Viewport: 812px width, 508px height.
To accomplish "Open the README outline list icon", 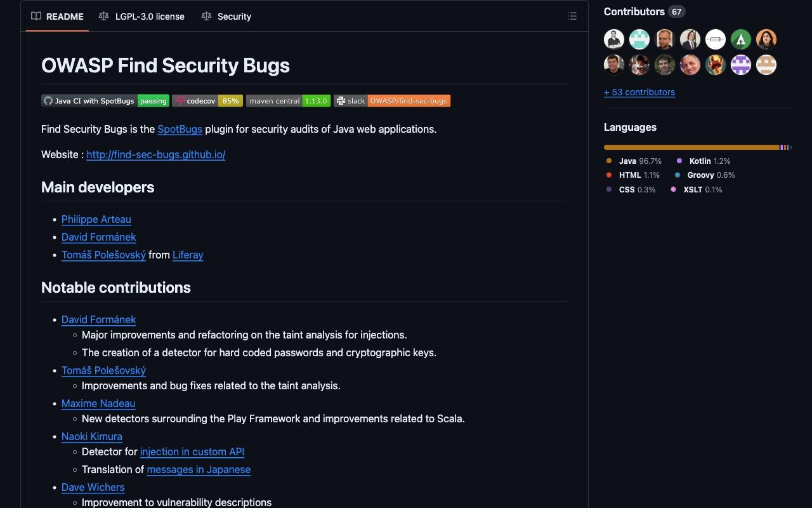I will (x=572, y=17).
